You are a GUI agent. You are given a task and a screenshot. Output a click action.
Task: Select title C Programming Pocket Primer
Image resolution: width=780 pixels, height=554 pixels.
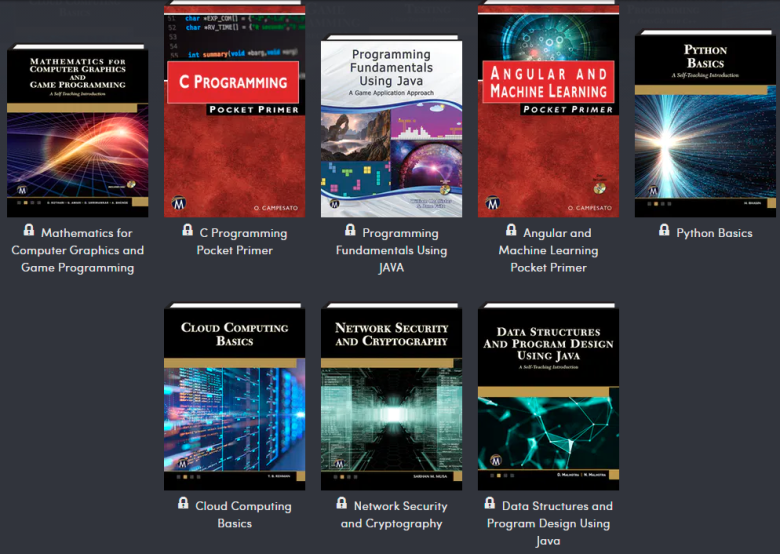[x=242, y=242]
